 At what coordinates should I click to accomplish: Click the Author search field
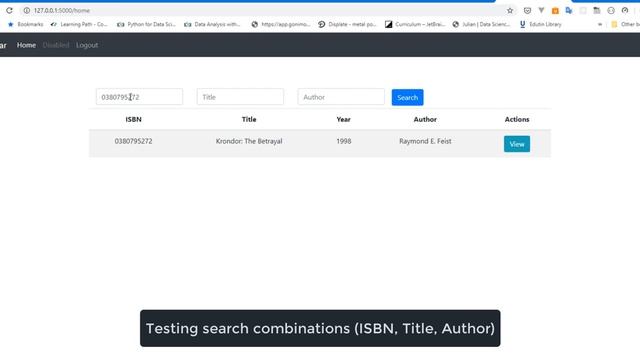pyautogui.click(x=341, y=97)
